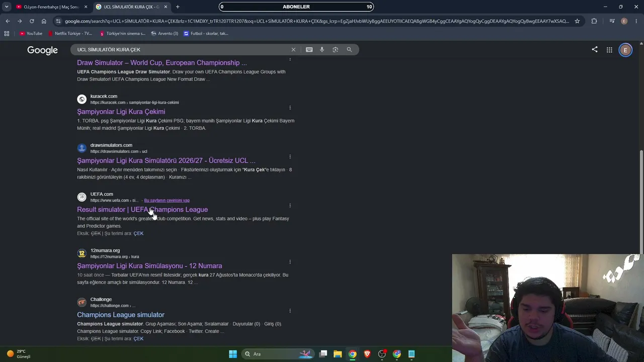
Task: Open more options for kuracek.com result
Action: pos(290,108)
